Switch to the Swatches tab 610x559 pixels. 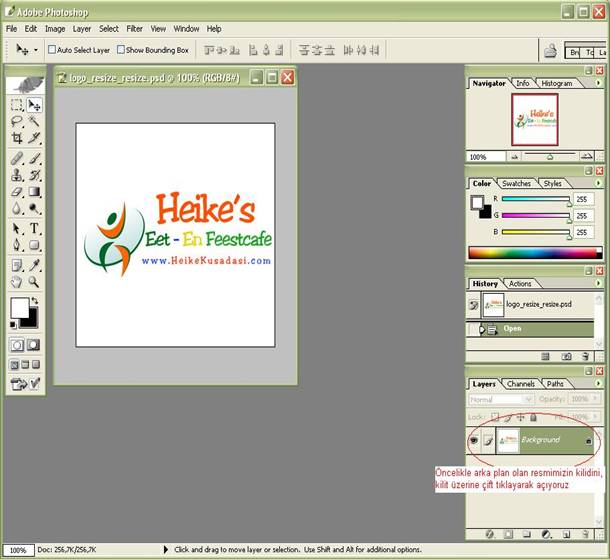[516, 183]
